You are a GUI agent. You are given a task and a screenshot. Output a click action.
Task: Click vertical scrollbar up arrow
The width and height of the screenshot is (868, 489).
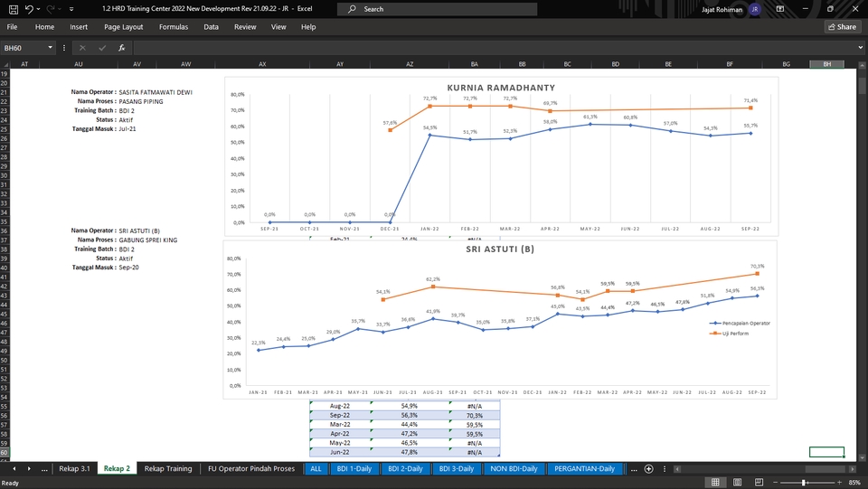(862, 65)
